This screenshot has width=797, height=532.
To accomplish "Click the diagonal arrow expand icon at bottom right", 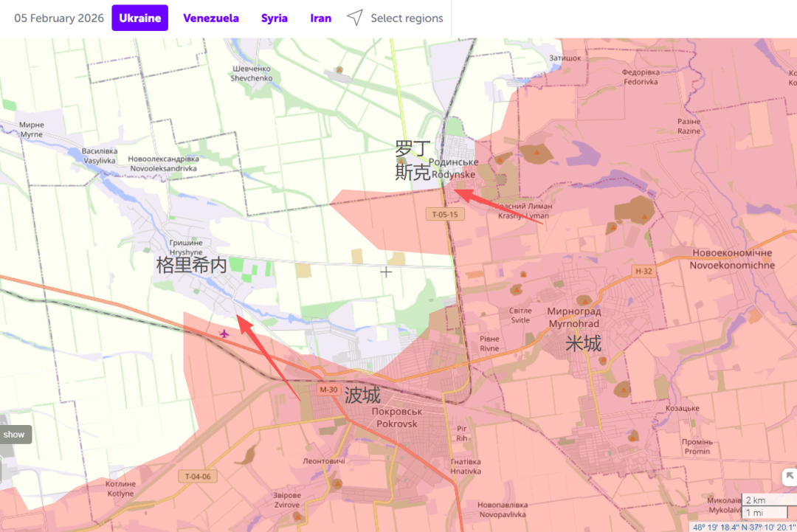I will (x=789, y=477).
